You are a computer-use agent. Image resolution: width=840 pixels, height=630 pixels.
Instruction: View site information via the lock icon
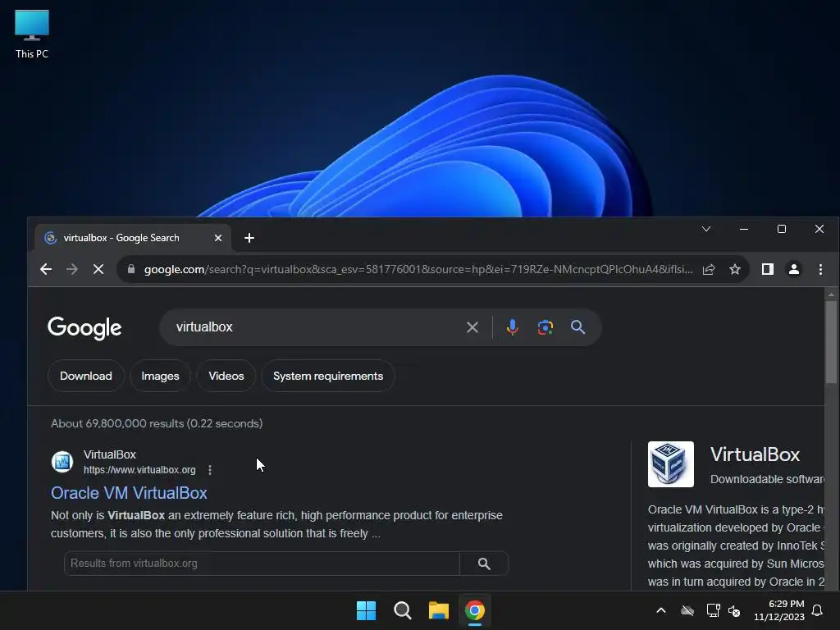coord(131,269)
